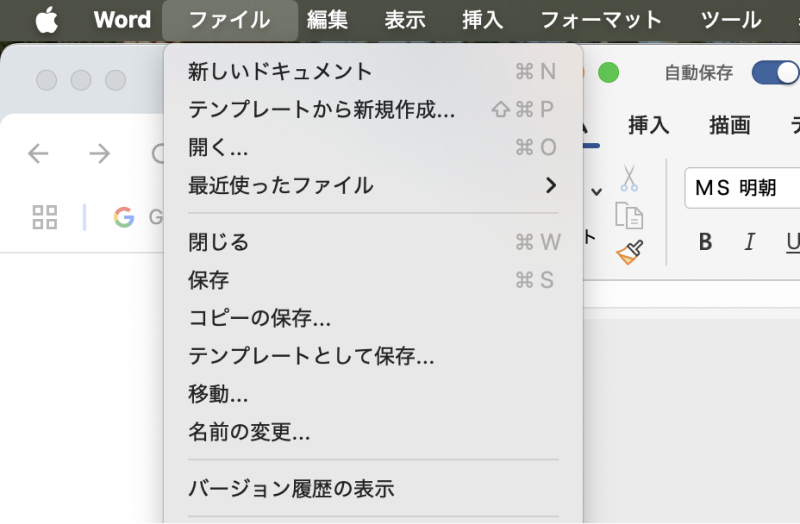Expand 最近使ったファイル submenu

click(373, 185)
